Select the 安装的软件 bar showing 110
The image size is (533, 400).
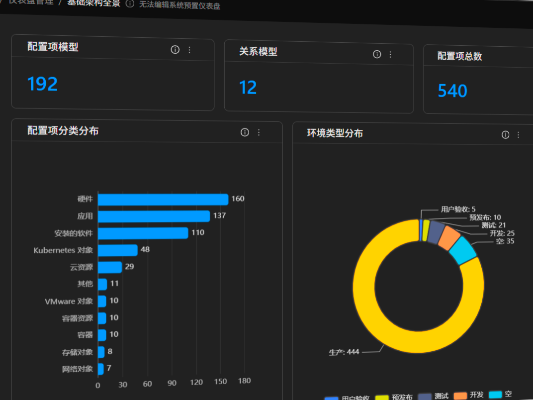(x=143, y=233)
